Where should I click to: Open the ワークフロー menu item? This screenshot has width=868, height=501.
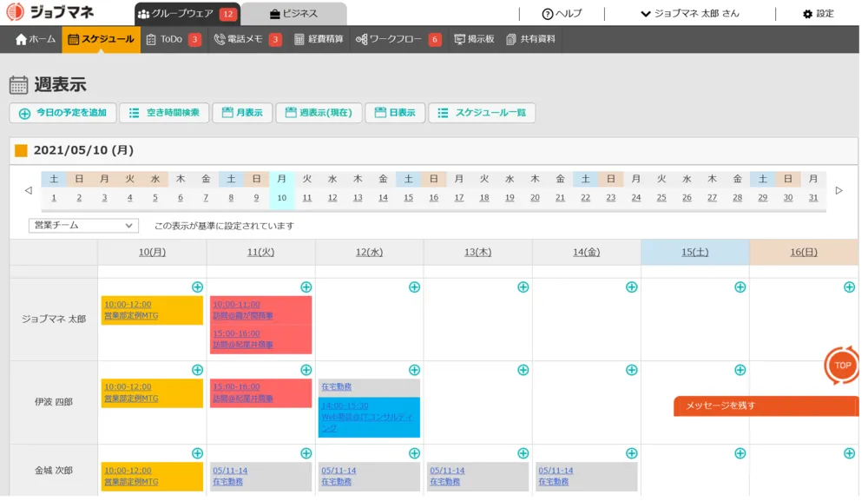click(x=398, y=39)
